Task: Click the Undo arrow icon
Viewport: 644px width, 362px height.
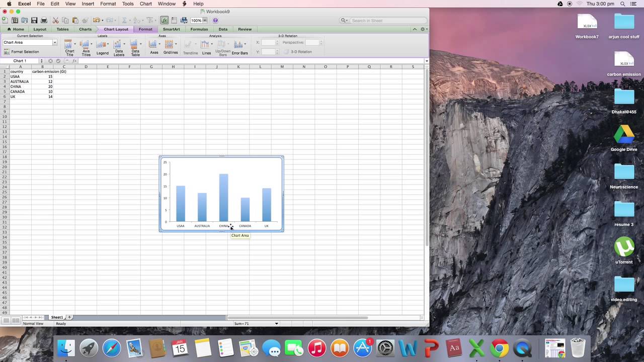Action: (x=96, y=20)
